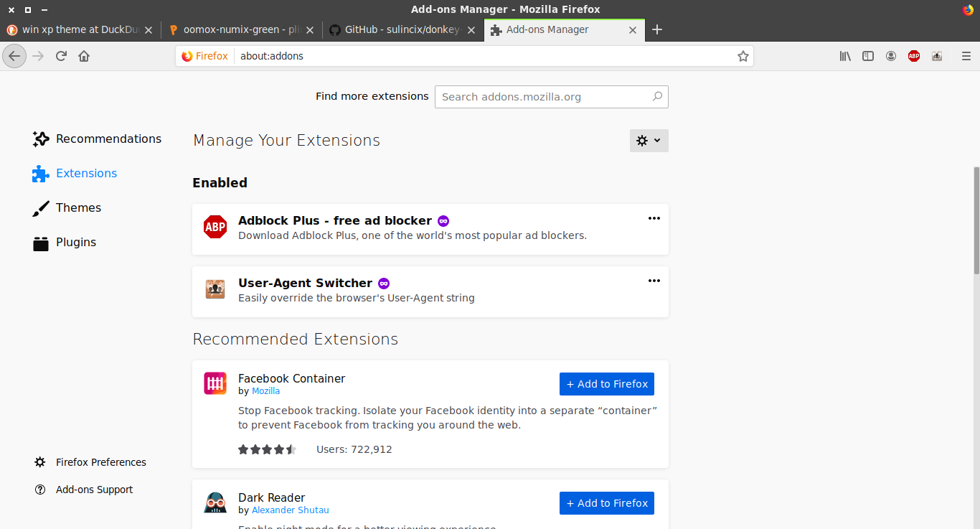Bookmark this page with the star icon

point(743,56)
